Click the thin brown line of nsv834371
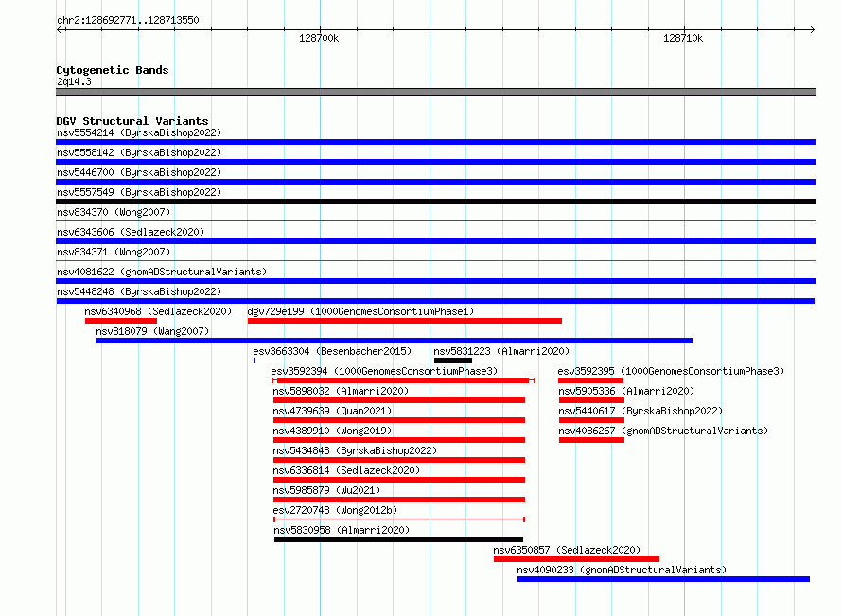 [x=435, y=260]
